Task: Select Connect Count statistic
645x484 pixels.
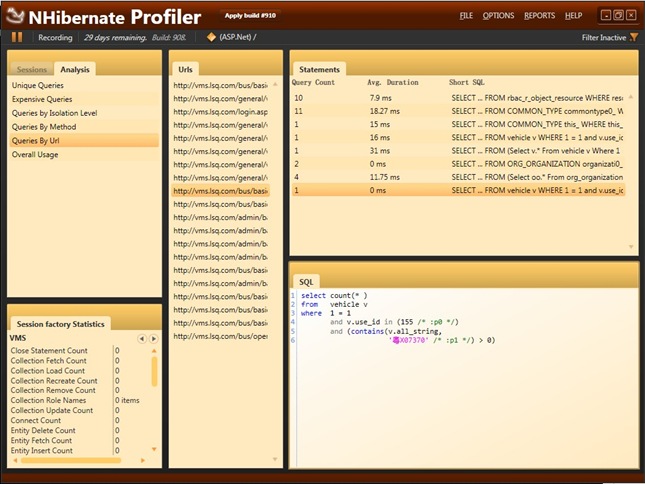Action: pos(36,420)
